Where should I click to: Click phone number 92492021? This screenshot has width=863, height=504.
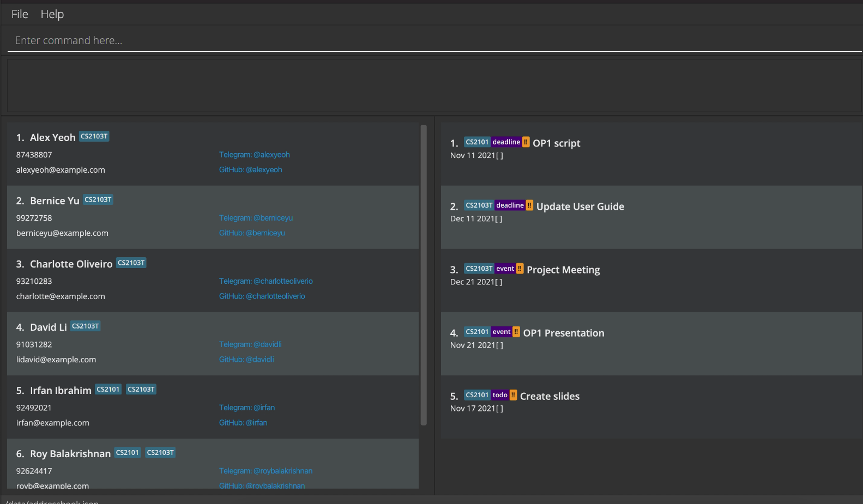(x=34, y=408)
